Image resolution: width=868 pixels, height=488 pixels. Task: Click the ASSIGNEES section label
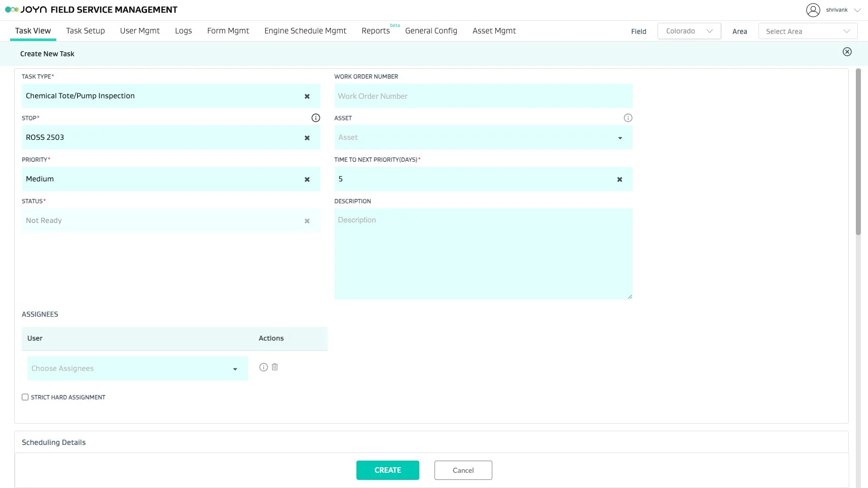pos(40,314)
